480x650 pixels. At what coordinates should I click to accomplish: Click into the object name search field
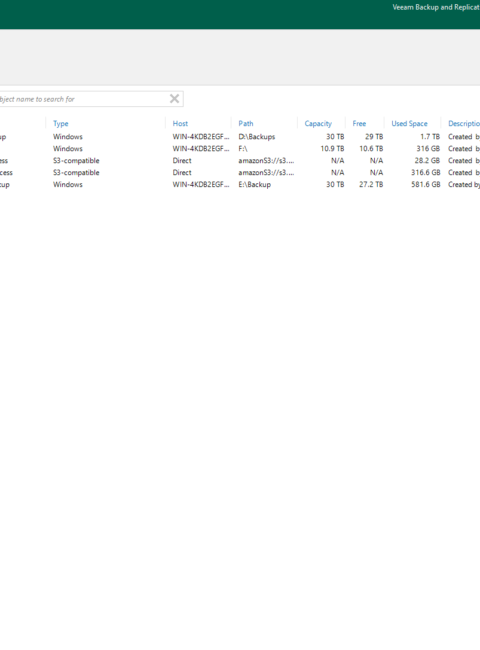(x=83, y=99)
